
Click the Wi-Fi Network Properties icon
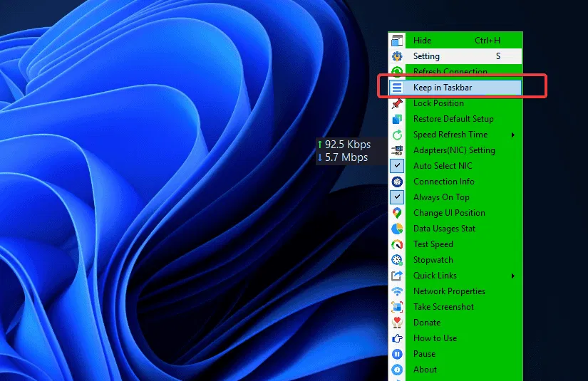pyautogui.click(x=397, y=291)
